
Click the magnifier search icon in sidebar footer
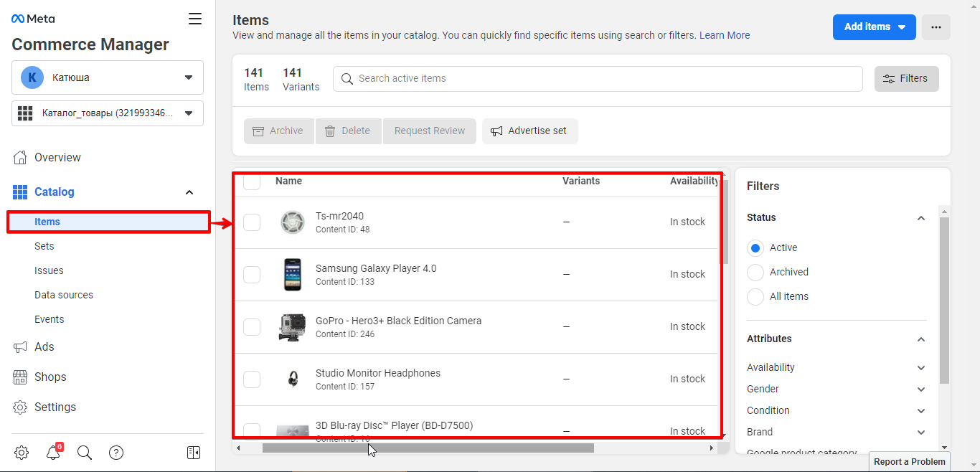[85, 453]
